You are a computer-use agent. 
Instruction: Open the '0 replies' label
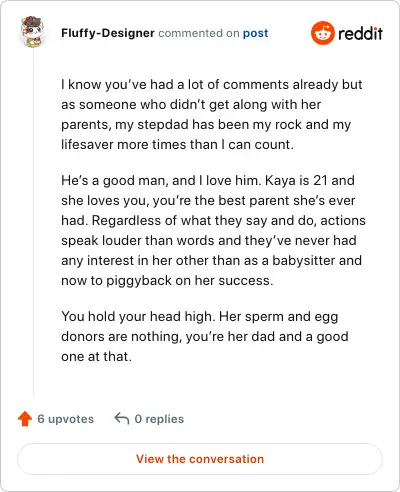pos(159,419)
